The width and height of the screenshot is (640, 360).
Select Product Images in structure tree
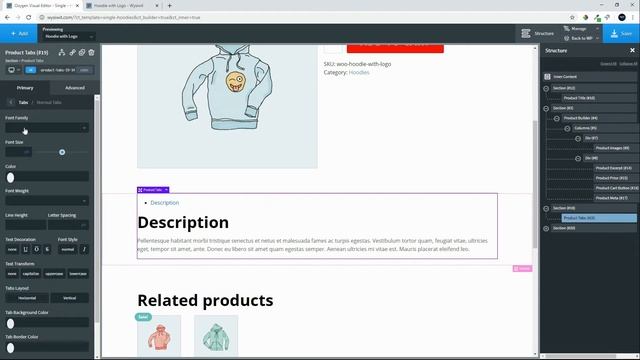point(615,148)
